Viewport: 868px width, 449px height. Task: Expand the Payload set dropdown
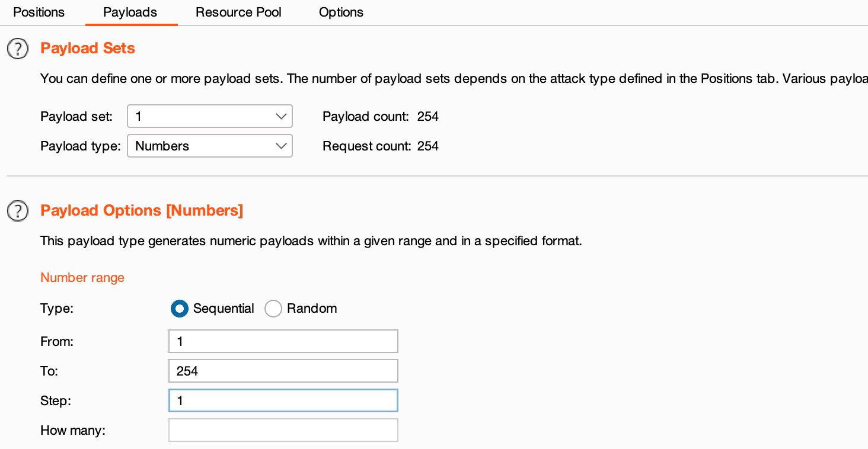click(x=210, y=117)
